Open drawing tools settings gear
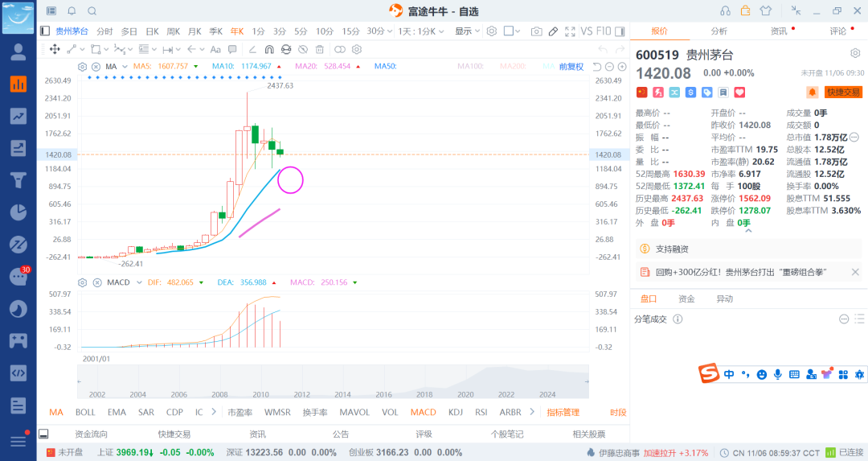Viewport: 868px width, 461px height. tap(357, 49)
